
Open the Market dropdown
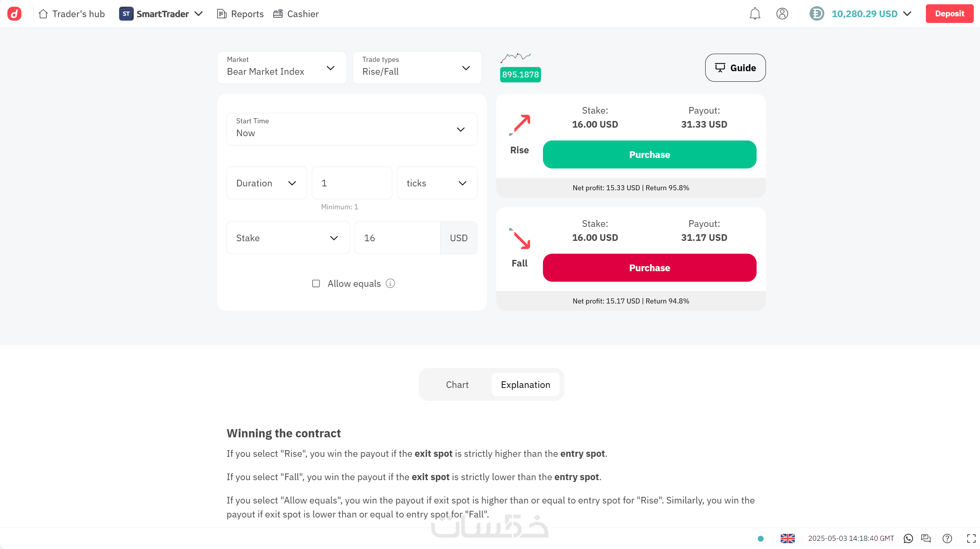[x=282, y=68]
